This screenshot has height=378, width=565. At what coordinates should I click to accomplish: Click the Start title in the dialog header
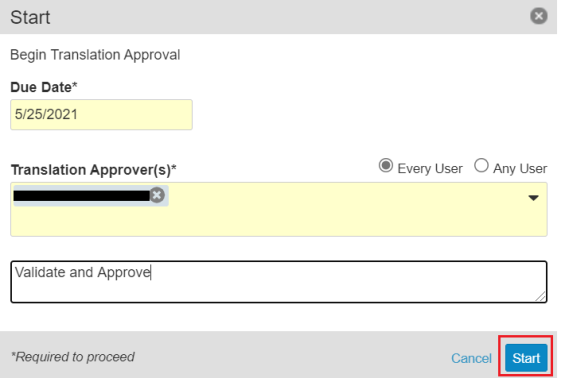(x=30, y=17)
